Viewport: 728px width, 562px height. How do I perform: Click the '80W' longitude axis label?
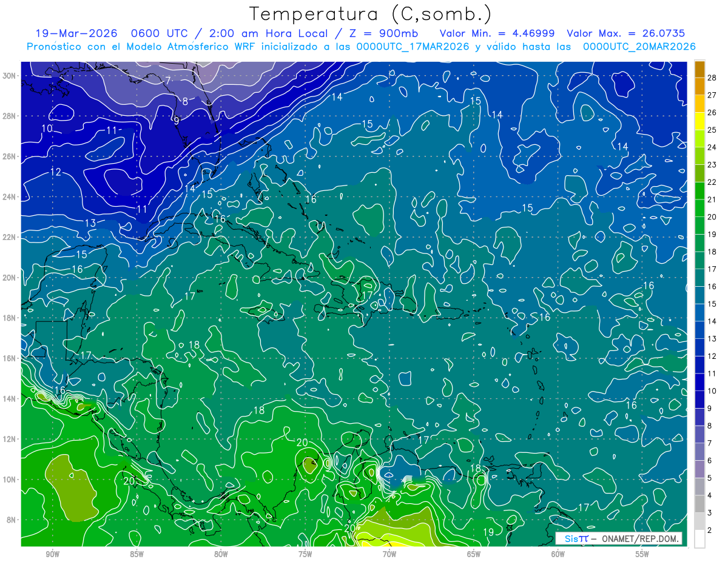[x=221, y=554]
